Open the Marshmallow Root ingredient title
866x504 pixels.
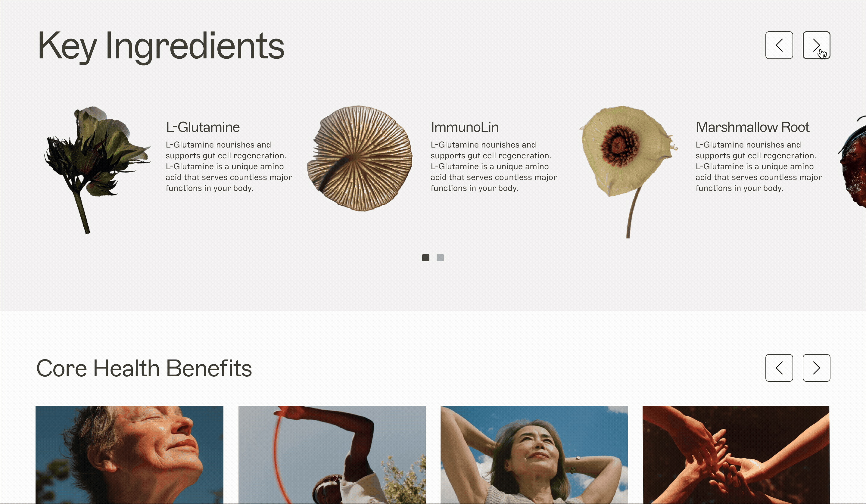point(752,127)
